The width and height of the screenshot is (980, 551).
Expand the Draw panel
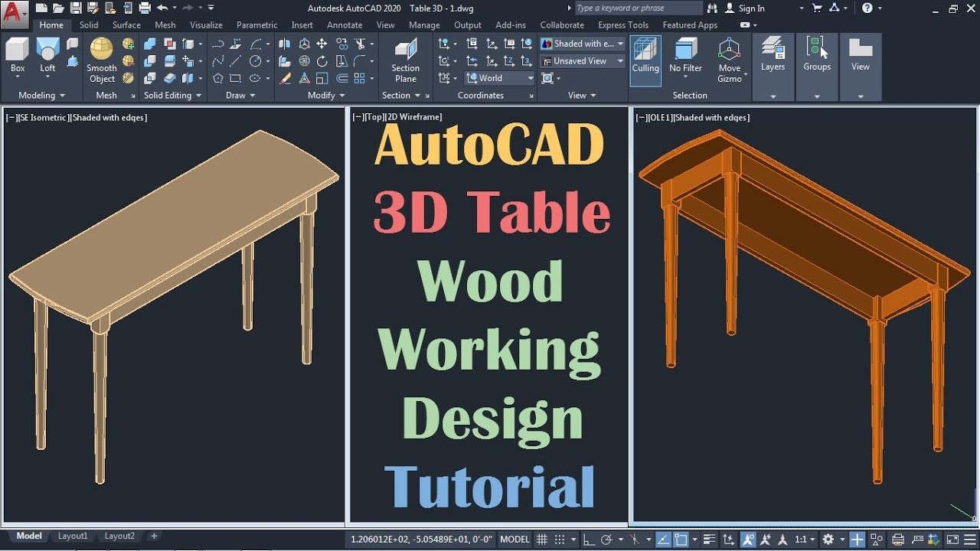[240, 96]
